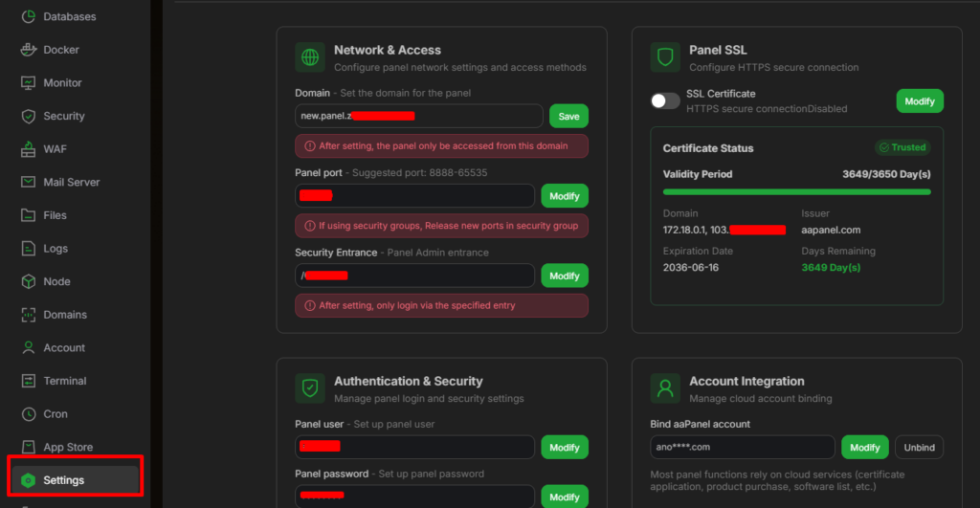The width and height of the screenshot is (980, 508).
Task: Modify the SSL Certificate
Action: (x=920, y=101)
